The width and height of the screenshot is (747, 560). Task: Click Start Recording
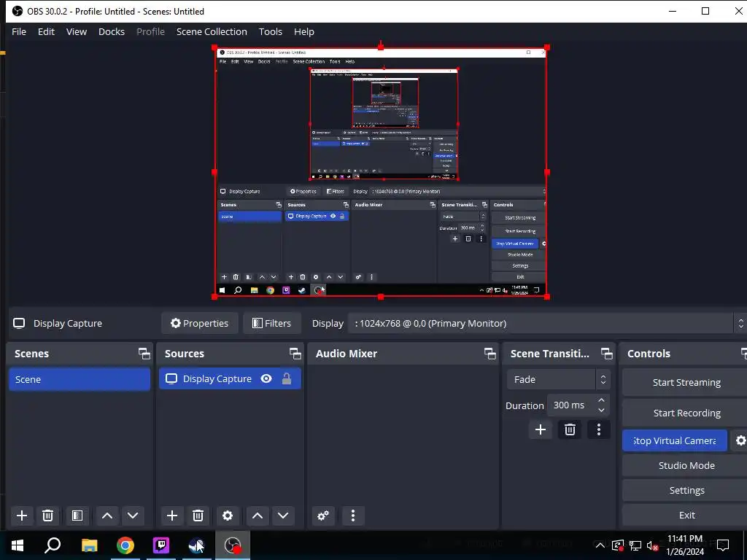coord(686,413)
